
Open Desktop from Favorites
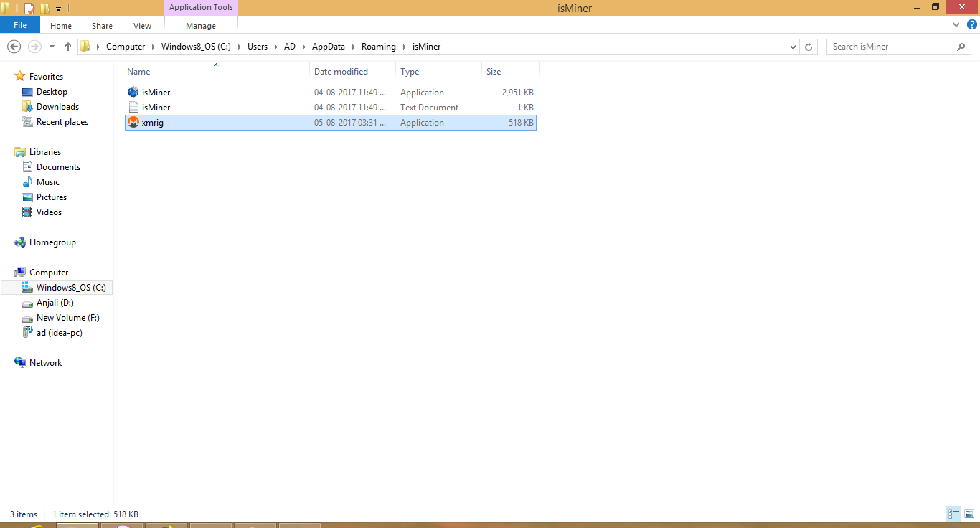(x=52, y=92)
